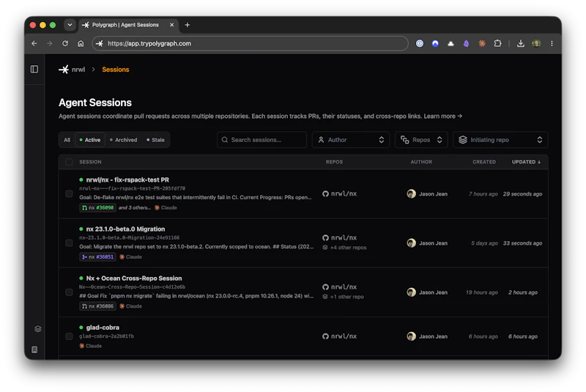Reload the page with the refresh icon
Image resolution: width=586 pixels, height=392 pixels.
point(65,44)
